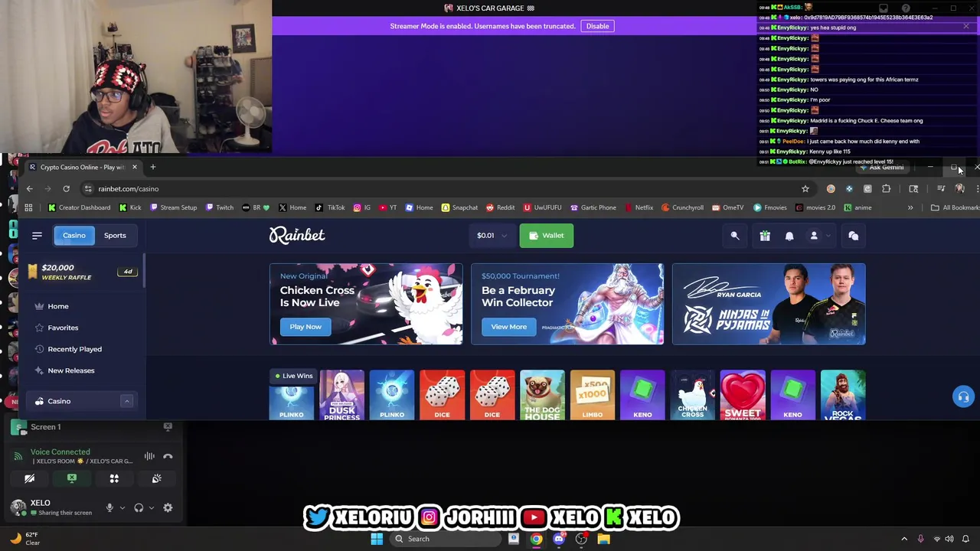Open Chrome profile avatar

[959, 189]
